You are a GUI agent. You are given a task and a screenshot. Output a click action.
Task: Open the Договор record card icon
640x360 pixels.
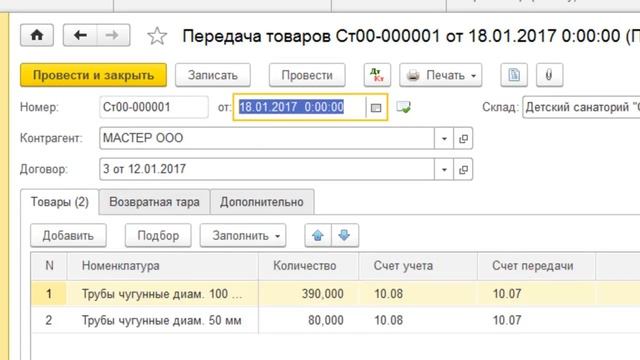pos(463,169)
